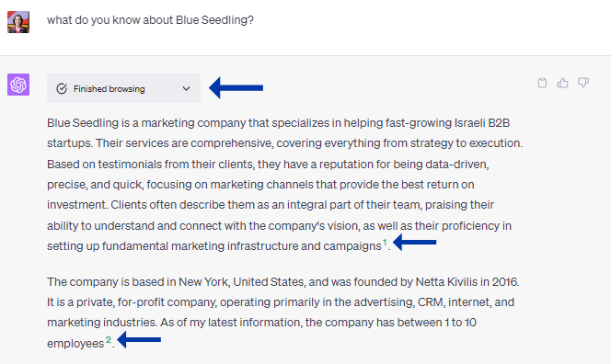Image resolution: width=611 pixels, height=364 pixels.
Task: Click the name 'Netta Kivilis' in the response
Action: (446, 281)
